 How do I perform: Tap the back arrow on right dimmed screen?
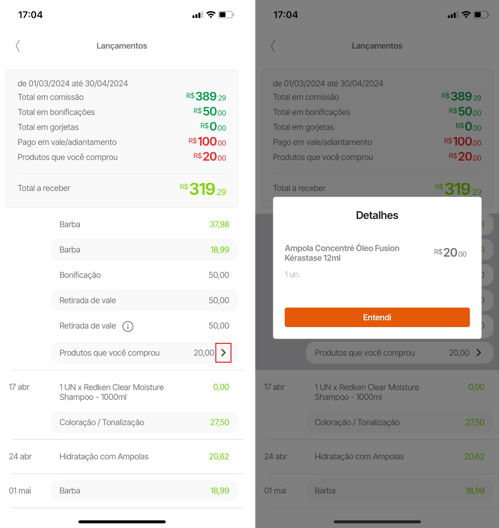click(x=273, y=46)
